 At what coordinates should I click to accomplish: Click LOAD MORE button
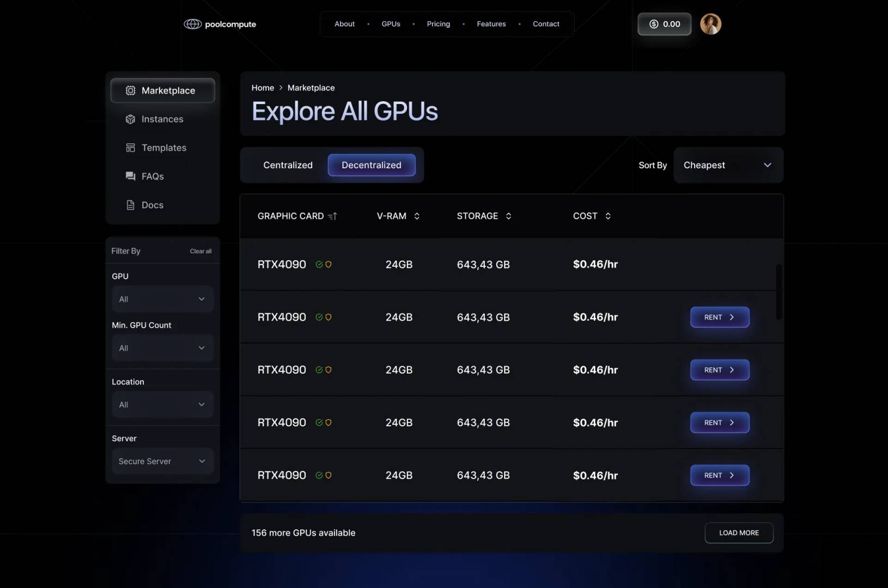pyautogui.click(x=739, y=532)
